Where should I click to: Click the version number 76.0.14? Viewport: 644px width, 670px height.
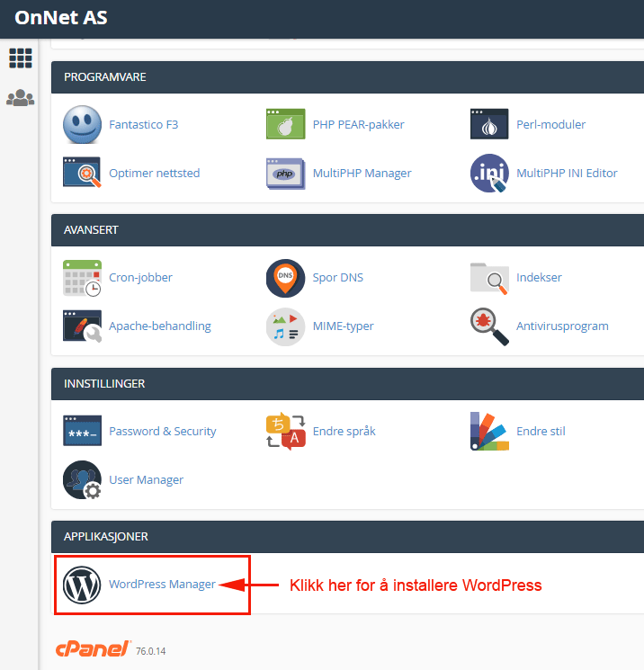pyautogui.click(x=151, y=651)
